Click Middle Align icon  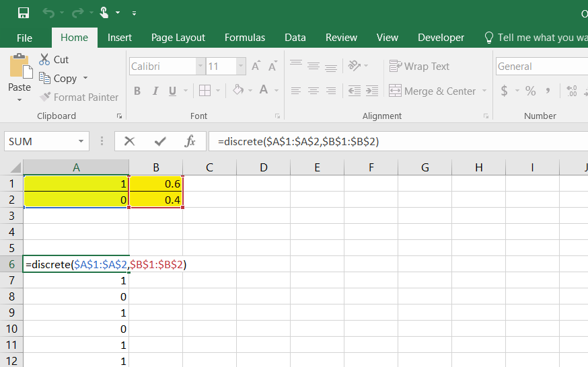click(314, 66)
